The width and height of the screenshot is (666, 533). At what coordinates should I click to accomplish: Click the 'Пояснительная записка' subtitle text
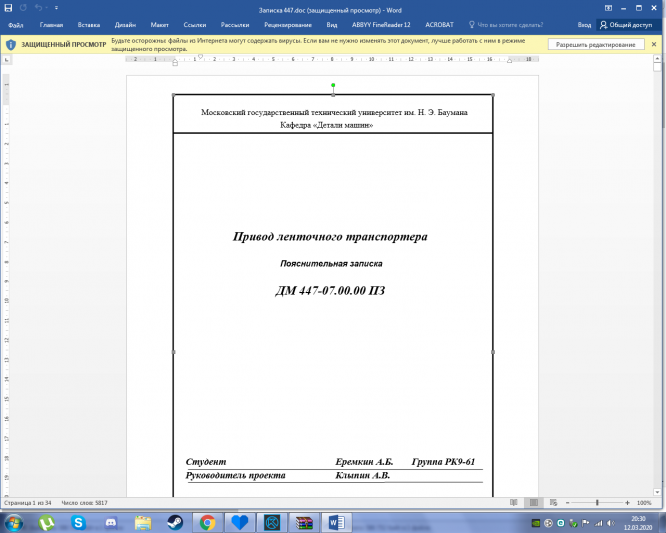coord(331,264)
